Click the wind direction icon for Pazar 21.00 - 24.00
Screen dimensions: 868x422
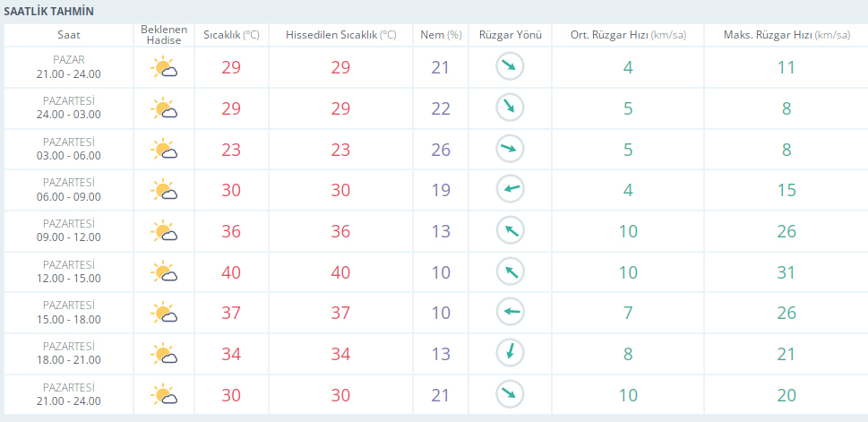click(x=509, y=67)
